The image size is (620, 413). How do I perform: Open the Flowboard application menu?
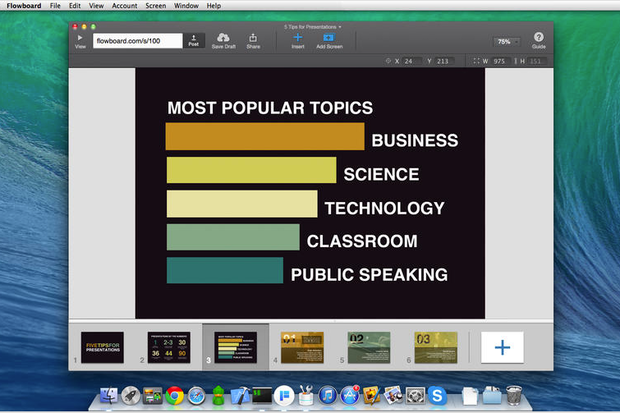[x=24, y=6]
